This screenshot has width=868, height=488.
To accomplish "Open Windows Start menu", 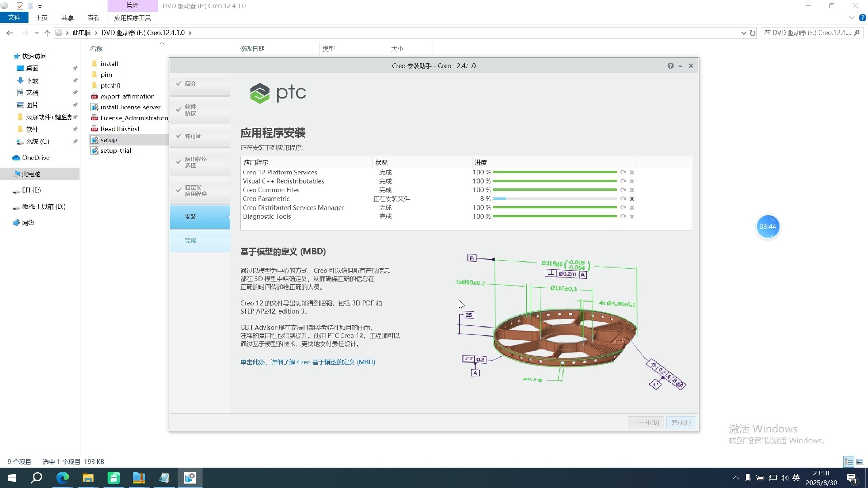I will pos(12,478).
